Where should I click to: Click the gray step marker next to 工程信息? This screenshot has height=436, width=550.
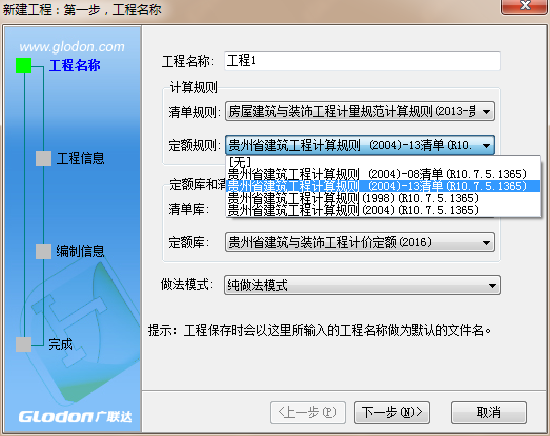coord(43,159)
